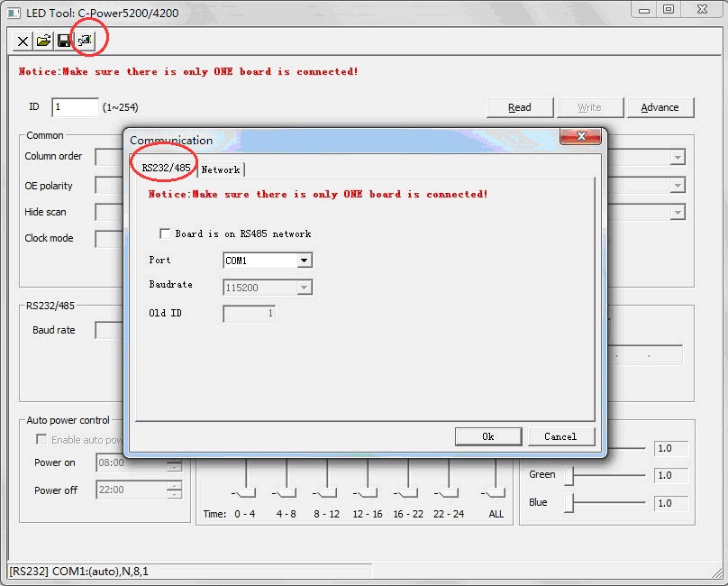The image size is (728, 586).
Task: Open the Advance settings button
Action: tap(660, 107)
